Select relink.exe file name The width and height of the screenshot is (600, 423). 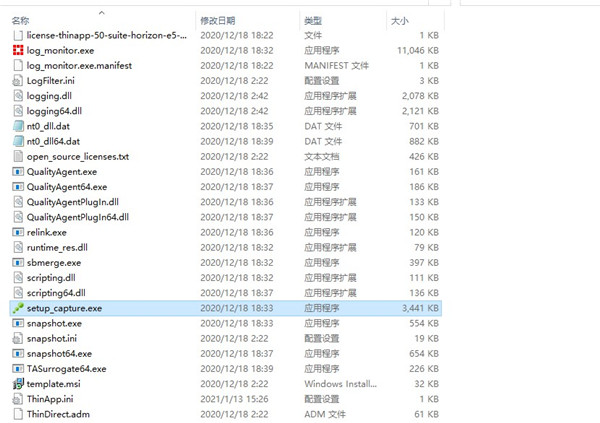click(x=47, y=232)
